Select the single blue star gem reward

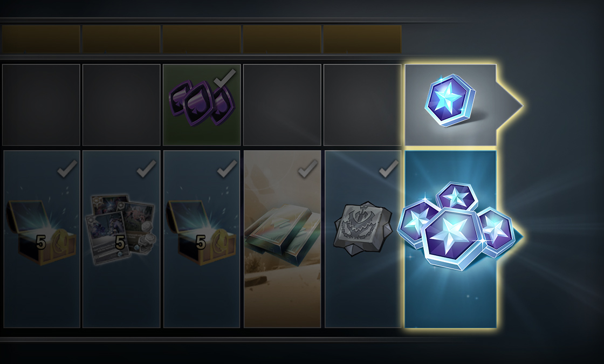pyautogui.click(x=450, y=101)
